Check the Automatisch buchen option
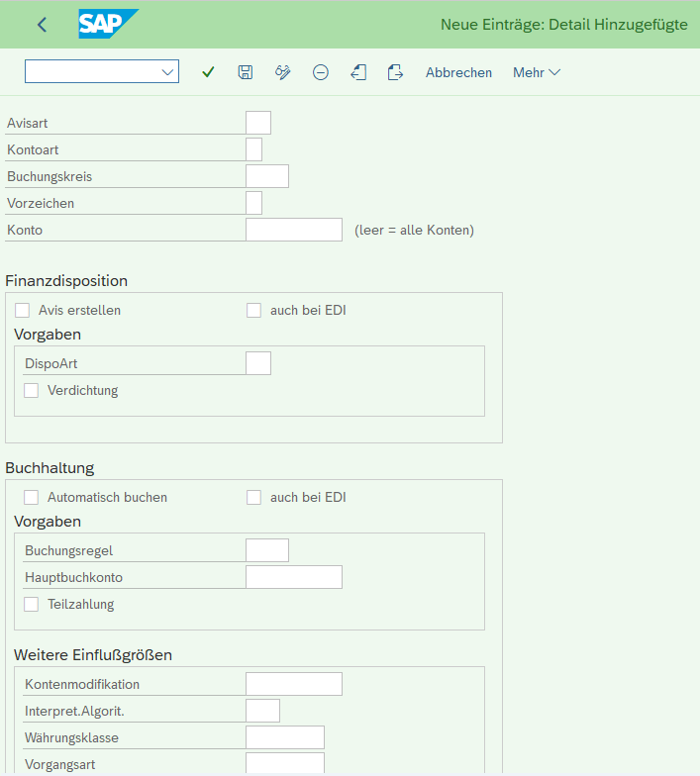 click(32, 498)
